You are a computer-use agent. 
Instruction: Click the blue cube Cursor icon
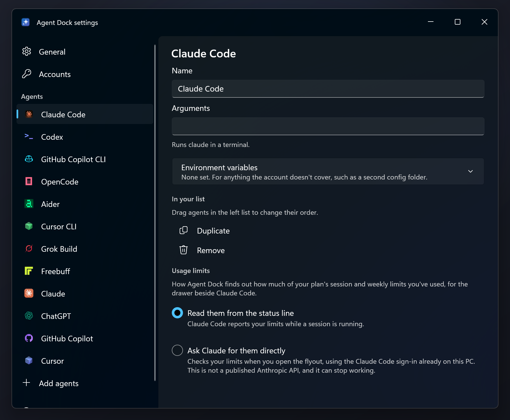29,361
